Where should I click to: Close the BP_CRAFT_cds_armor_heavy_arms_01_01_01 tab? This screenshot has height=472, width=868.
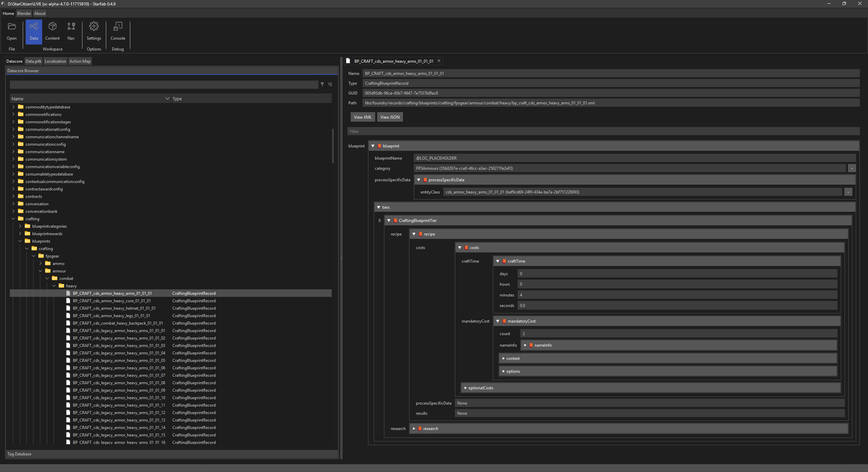coord(439,61)
